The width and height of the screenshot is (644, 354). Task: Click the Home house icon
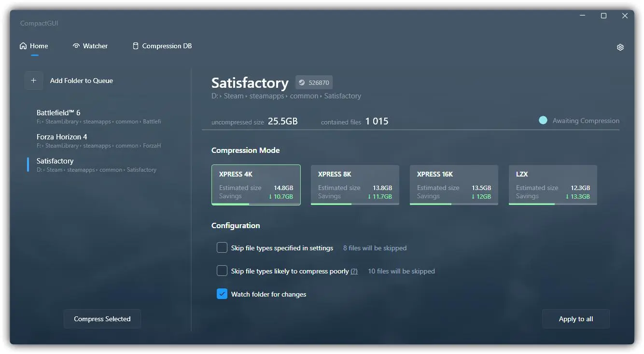click(23, 46)
